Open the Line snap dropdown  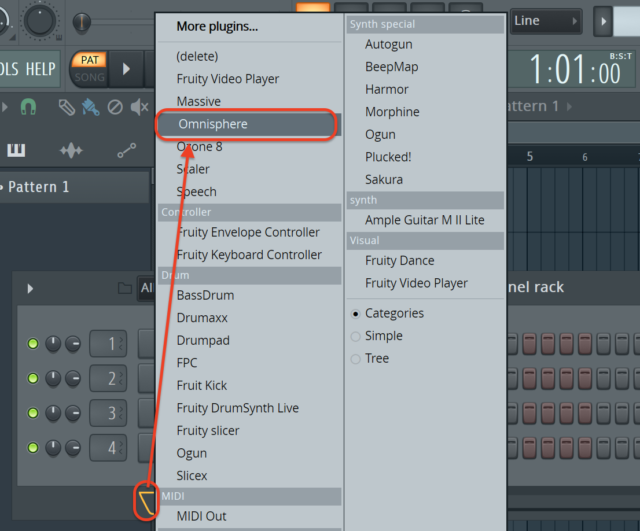(x=546, y=21)
